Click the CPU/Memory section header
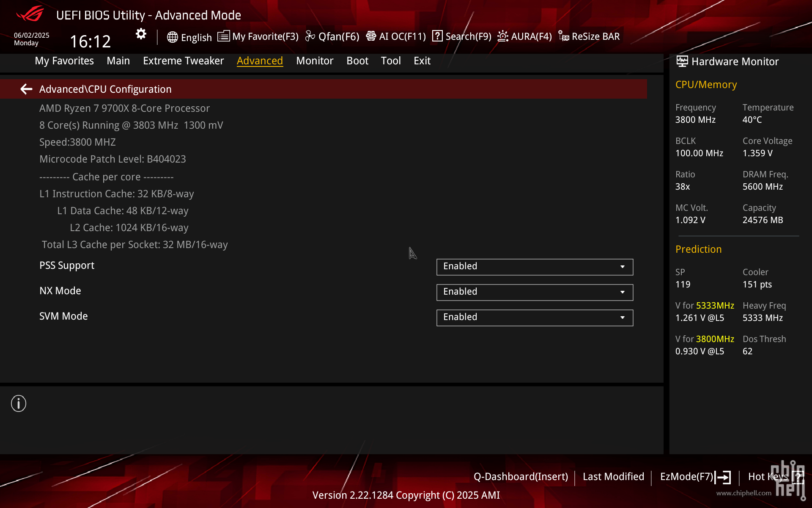 point(706,85)
